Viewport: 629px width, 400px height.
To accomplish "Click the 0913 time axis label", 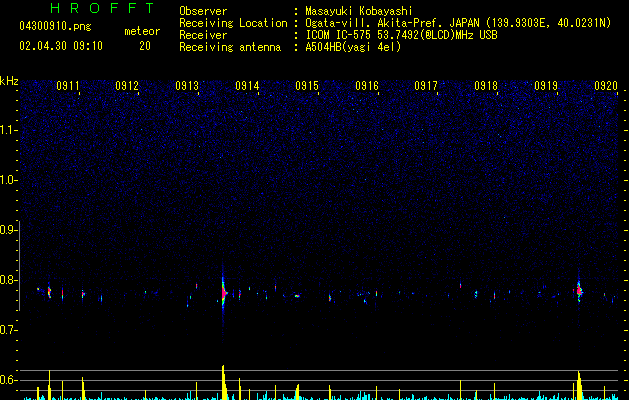I will [x=187, y=86].
